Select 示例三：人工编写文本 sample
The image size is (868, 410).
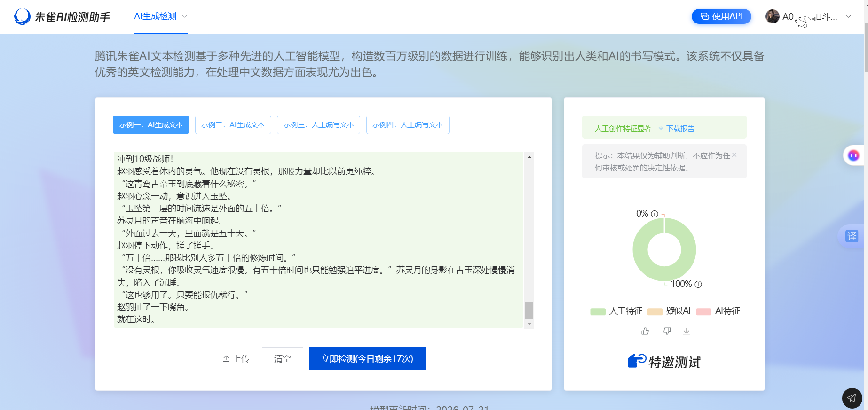(318, 125)
